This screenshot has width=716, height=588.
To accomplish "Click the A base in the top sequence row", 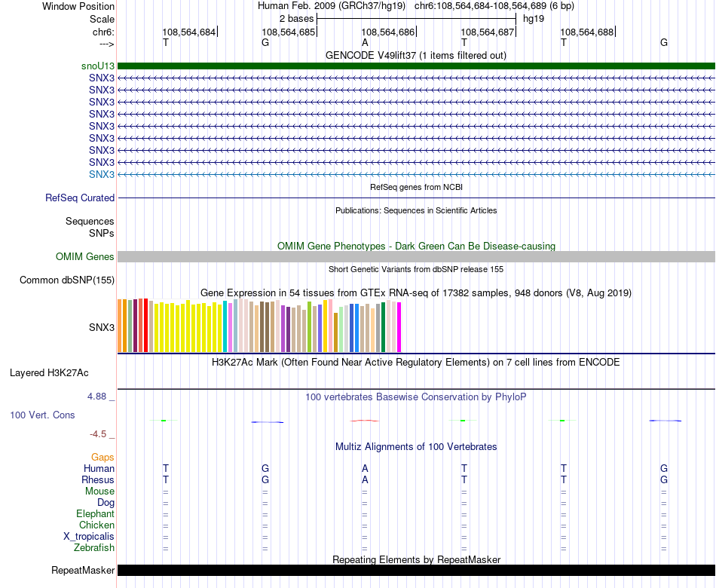I will tap(365, 42).
